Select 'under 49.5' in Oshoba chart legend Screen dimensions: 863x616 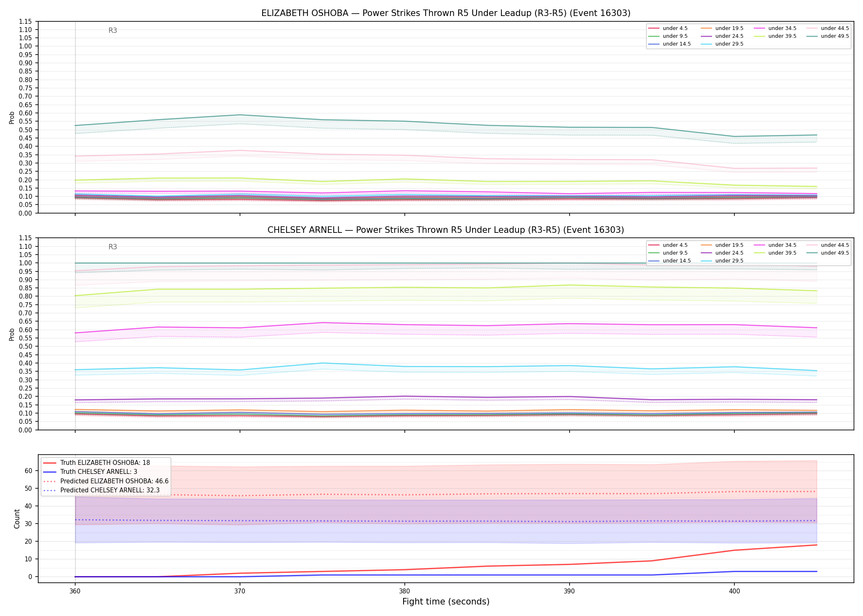(827, 36)
